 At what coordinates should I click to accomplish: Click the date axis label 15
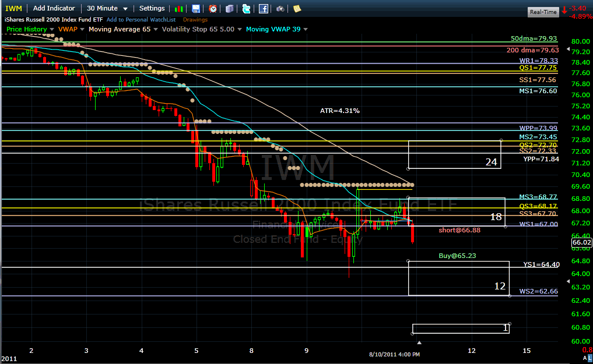527,351
